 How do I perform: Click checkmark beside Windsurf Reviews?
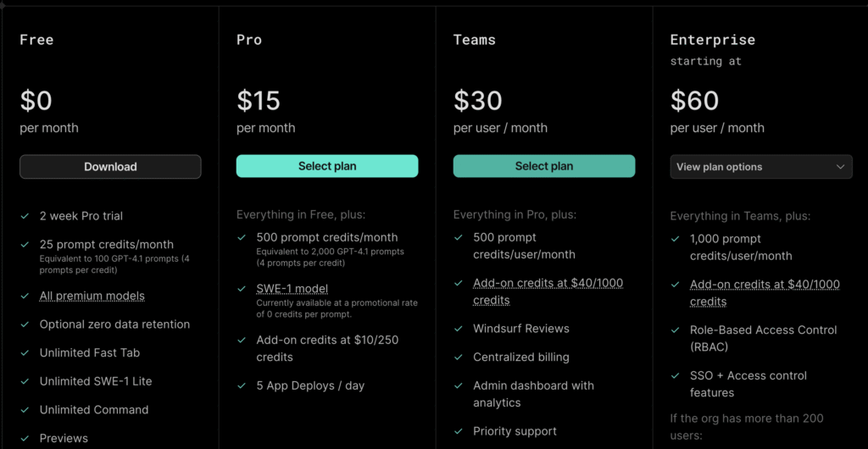pos(459,329)
